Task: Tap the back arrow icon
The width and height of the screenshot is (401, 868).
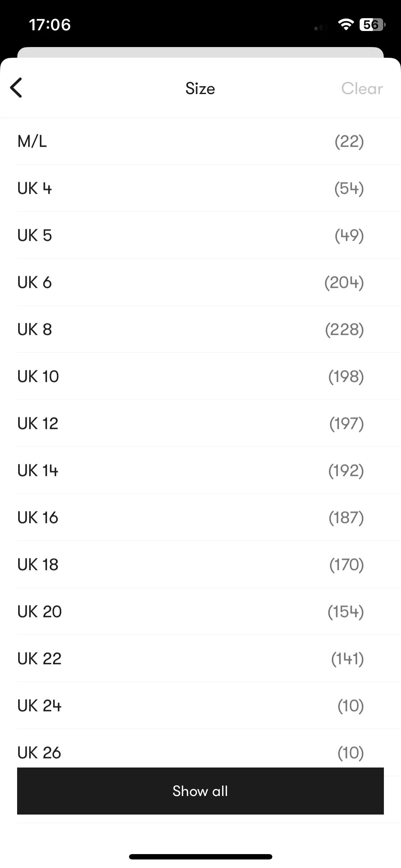Action: [16, 88]
